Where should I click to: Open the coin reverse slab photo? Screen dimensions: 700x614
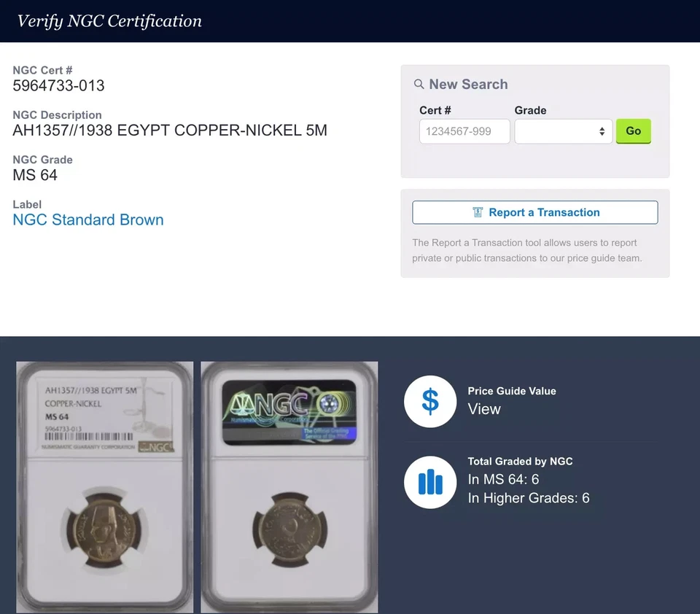[x=289, y=487]
